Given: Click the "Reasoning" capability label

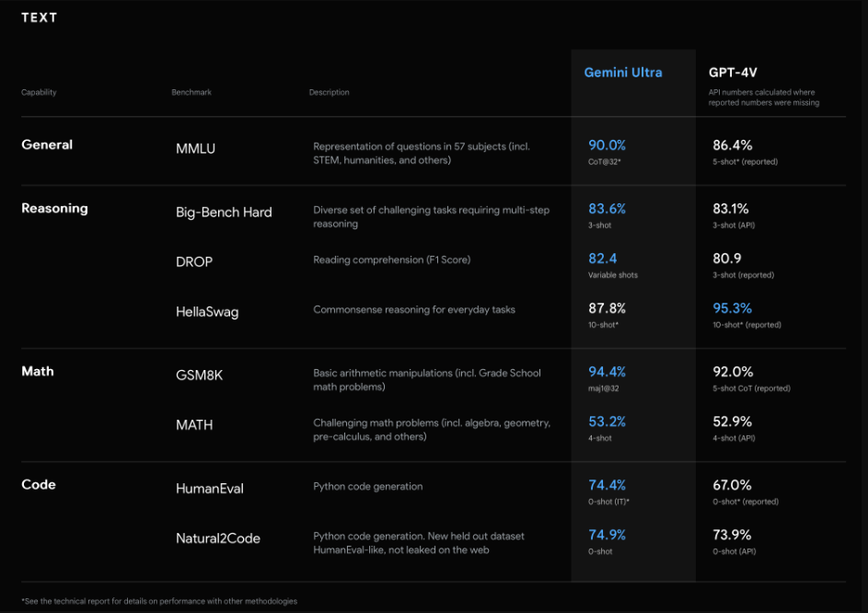Looking at the screenshot, I should [55, 209].
